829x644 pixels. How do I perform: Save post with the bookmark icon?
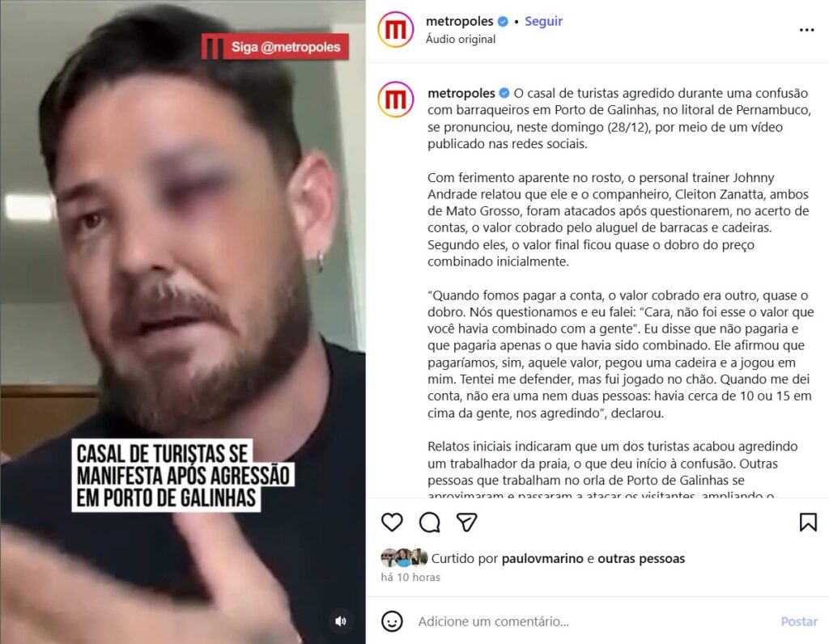808,522
